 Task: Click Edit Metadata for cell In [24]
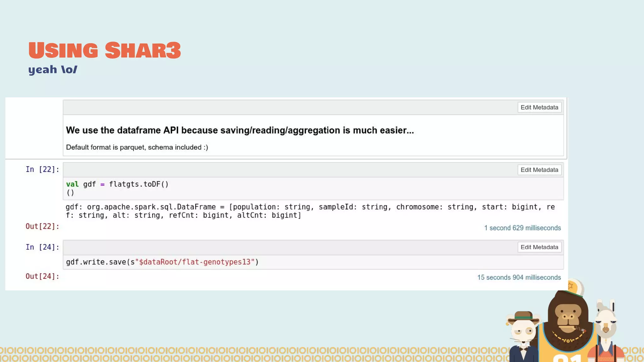click(539, 247)
